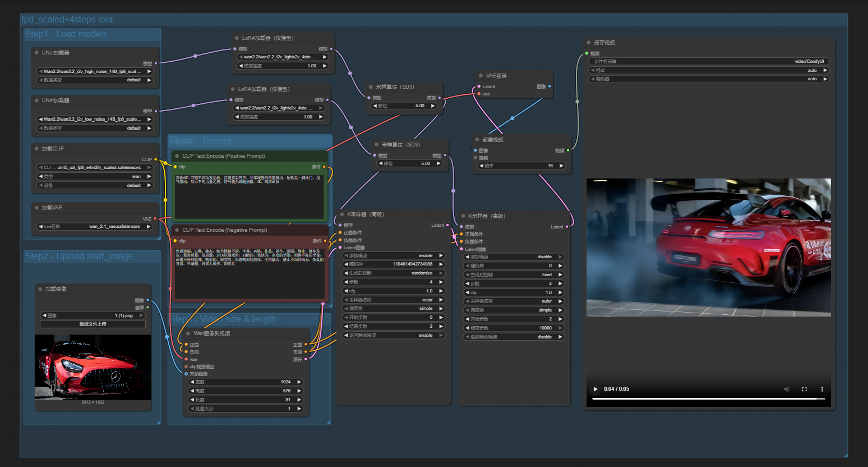Increase 宽度 1024 with right arrow

[299, 382]
